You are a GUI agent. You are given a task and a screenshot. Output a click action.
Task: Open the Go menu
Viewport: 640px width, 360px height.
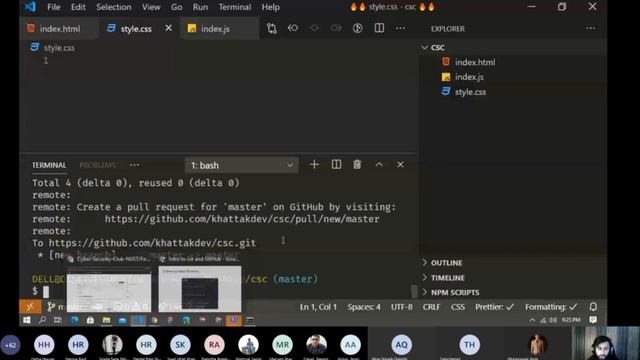coord(176,7)
